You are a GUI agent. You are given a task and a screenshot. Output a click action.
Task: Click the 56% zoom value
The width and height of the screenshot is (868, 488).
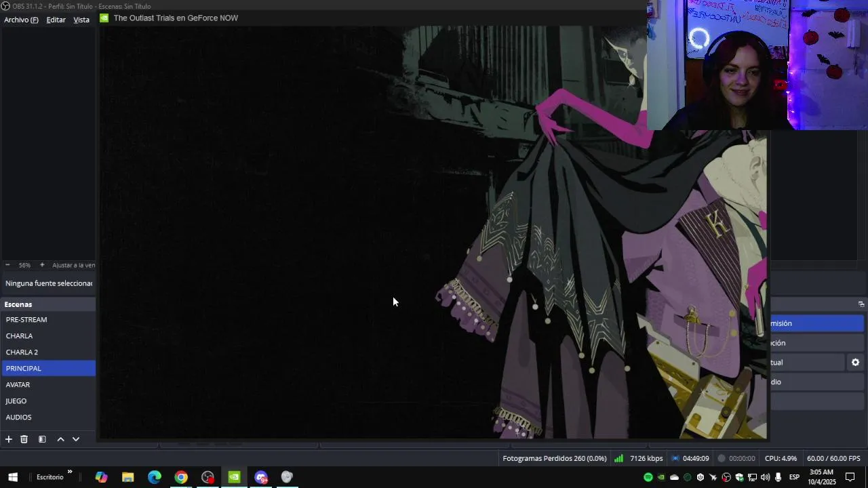click(x=24, y=265)
